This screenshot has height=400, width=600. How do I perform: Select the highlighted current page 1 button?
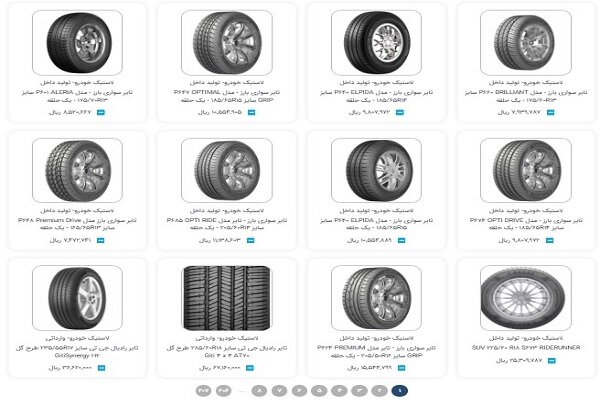tap(399, 390)
